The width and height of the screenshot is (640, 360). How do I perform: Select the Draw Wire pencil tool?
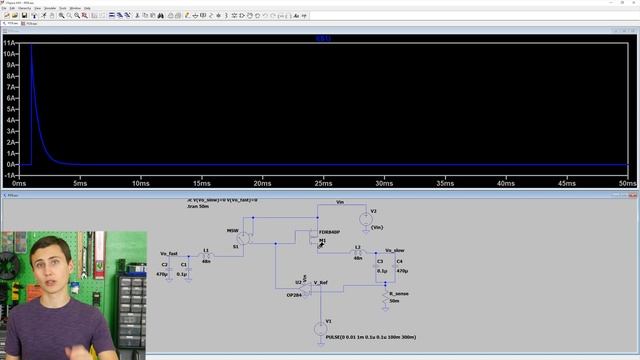[x=187, y=16]
